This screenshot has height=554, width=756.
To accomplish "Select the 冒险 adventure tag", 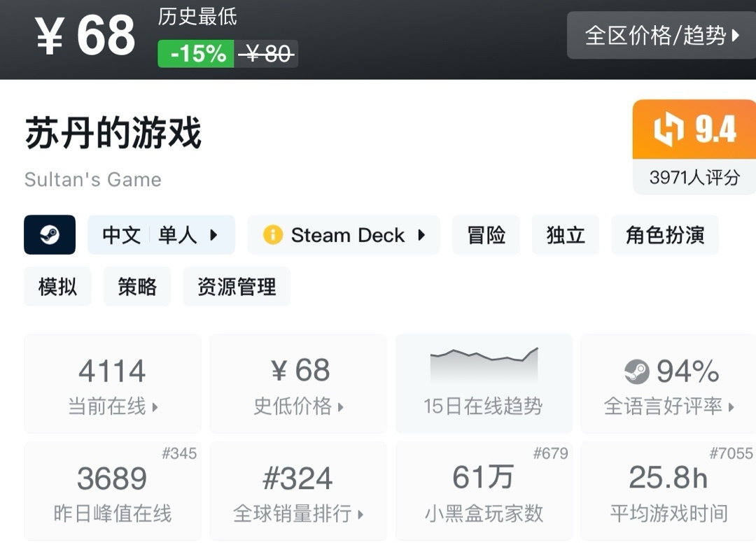I will coord(486,235).
